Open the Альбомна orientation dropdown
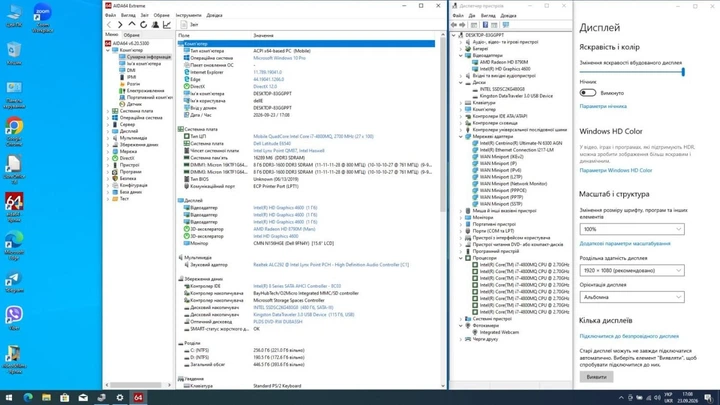The width and height of the screenshot is (720, 405). coord(632,297)
